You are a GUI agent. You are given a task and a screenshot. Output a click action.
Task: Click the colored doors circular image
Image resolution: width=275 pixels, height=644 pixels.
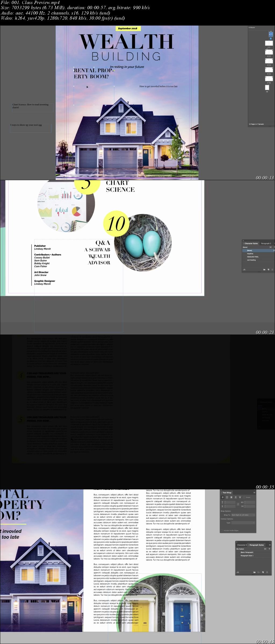161,602
